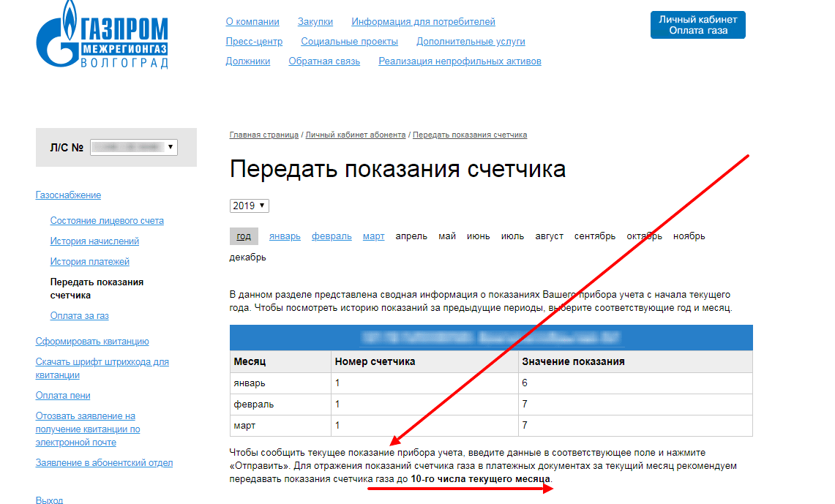This screenshot has height=504, width=835.
Task: Click the июль month label
Action: tap(512, 236)
